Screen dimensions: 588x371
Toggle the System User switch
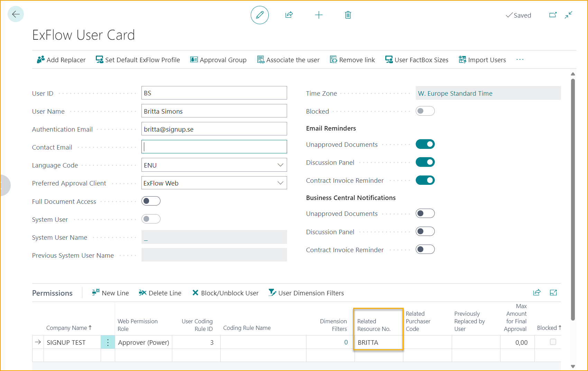click(151, 219)
